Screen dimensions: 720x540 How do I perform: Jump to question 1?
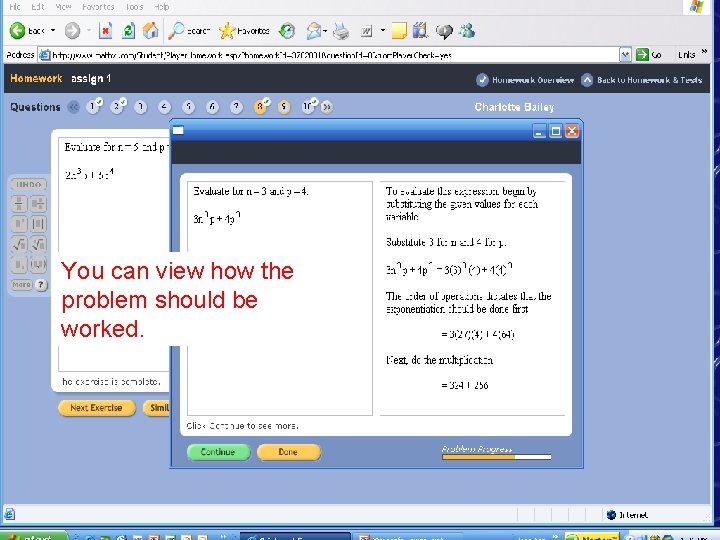pyautogui.click(x=93, y=107)
